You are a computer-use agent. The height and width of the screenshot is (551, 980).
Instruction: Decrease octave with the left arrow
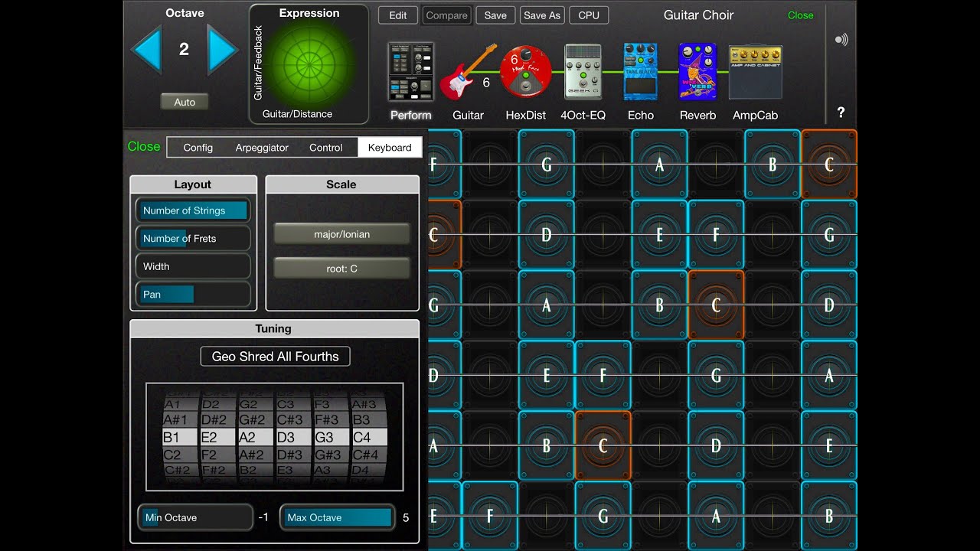145,50
